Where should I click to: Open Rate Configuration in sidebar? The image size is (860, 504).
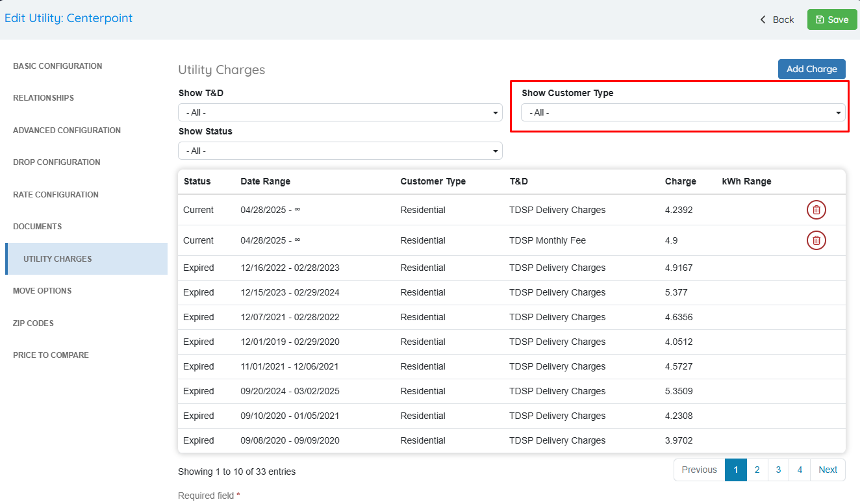(56, 195)
